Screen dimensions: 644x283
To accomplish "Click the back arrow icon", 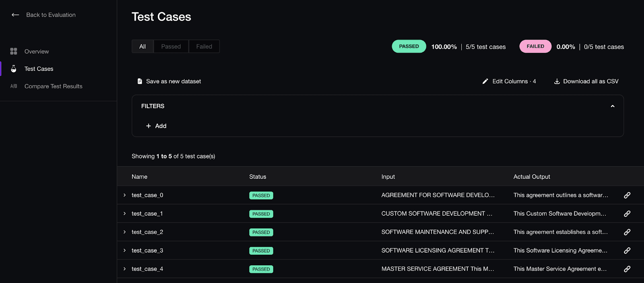I will (15, 15).
